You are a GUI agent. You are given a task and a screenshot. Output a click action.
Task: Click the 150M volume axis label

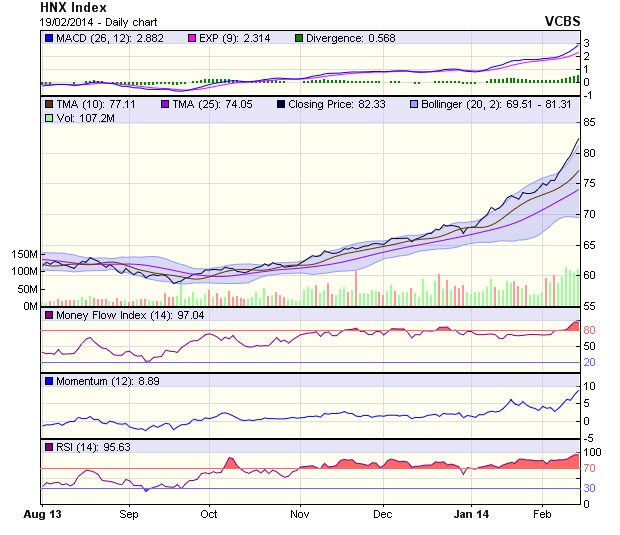tap(22, 254)
